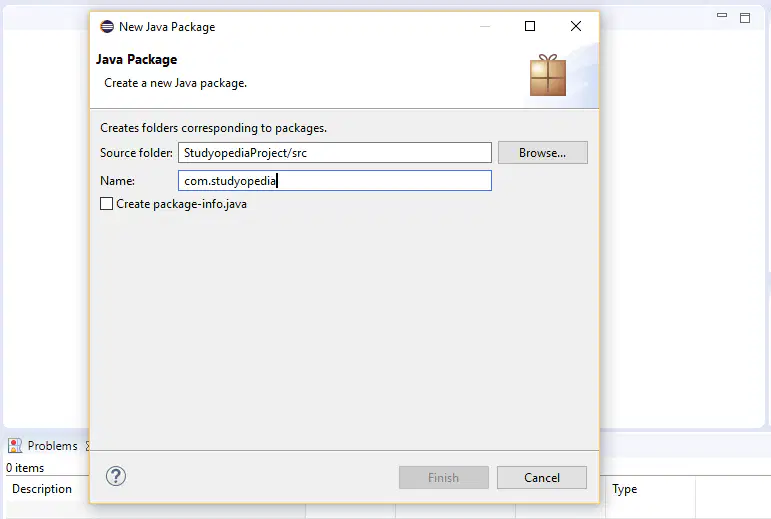Image resolution: width=771 pixels, height=519 pixels.
Task: Maximize the editor area view
Action: 745,18
